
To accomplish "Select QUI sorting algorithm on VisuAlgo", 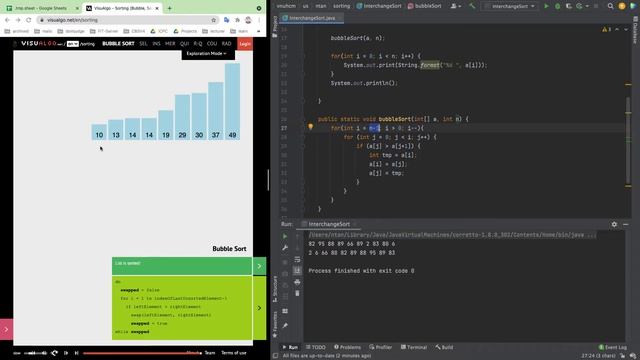I will click(x=184, y=44).
